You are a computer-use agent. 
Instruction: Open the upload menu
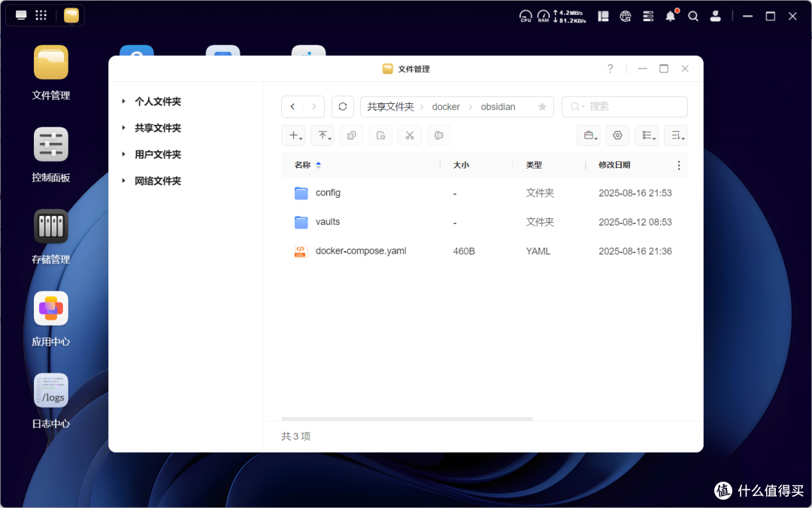(x=323, y=135)
